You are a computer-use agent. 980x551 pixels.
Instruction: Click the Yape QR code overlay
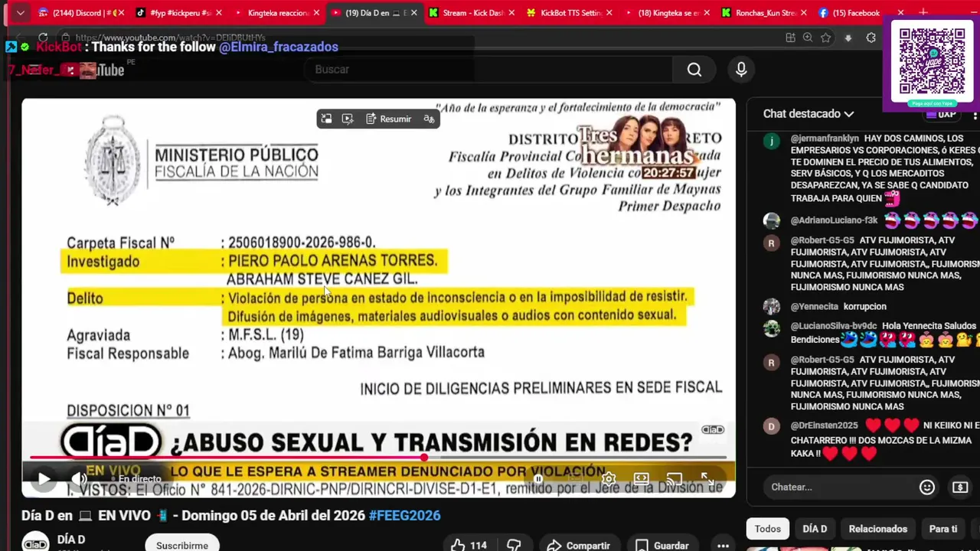tap(932, 62)
